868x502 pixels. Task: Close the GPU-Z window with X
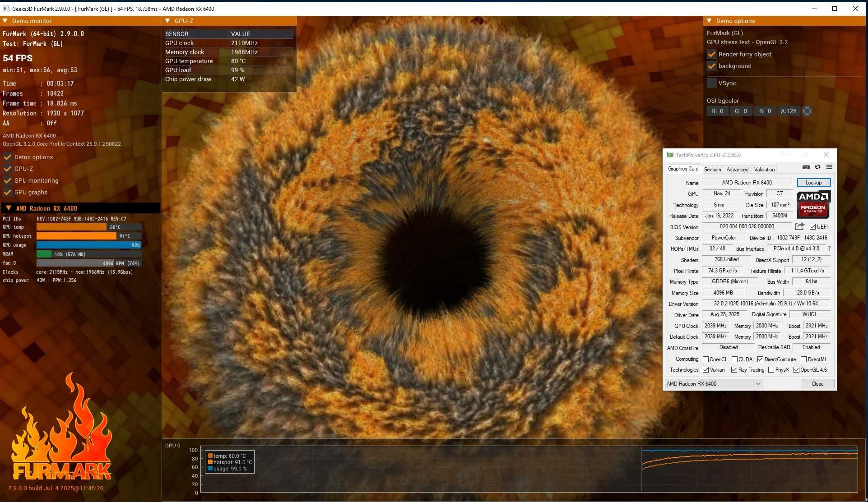click(x=826, y=155)
